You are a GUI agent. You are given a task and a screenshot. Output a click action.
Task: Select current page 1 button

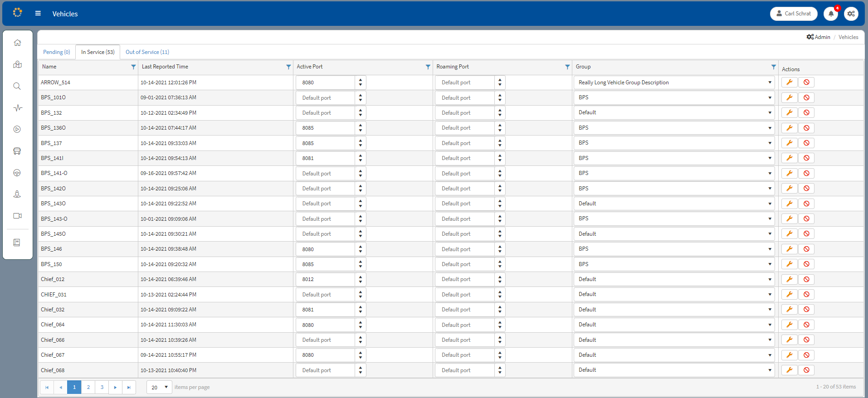pyautogui.click(x=74, y=387)
